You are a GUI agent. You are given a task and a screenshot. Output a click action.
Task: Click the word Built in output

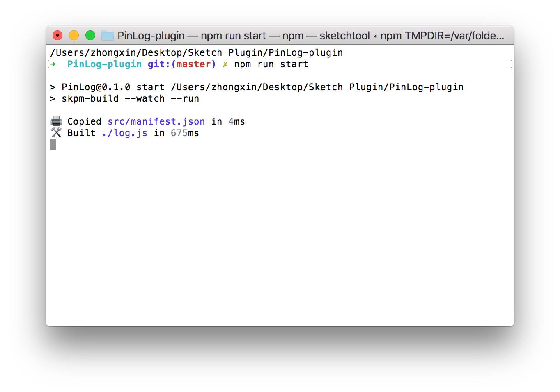coord(81,133)
